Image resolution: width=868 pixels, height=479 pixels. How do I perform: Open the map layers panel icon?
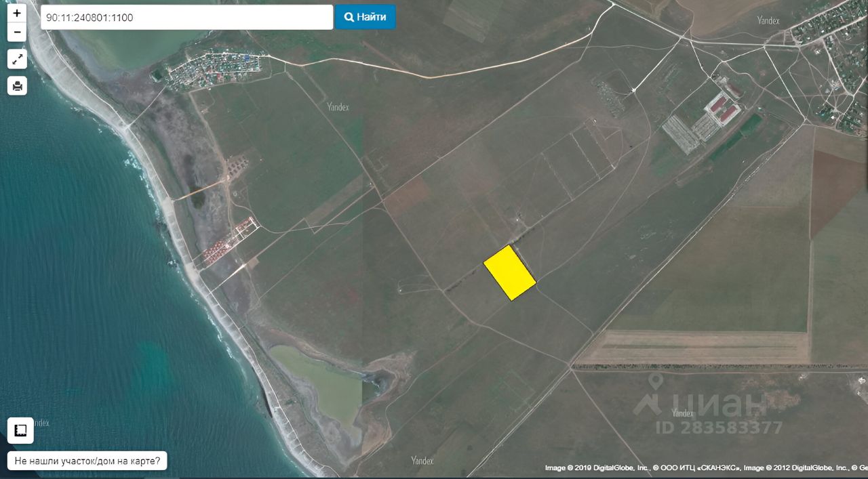click(x=20, y=430)
